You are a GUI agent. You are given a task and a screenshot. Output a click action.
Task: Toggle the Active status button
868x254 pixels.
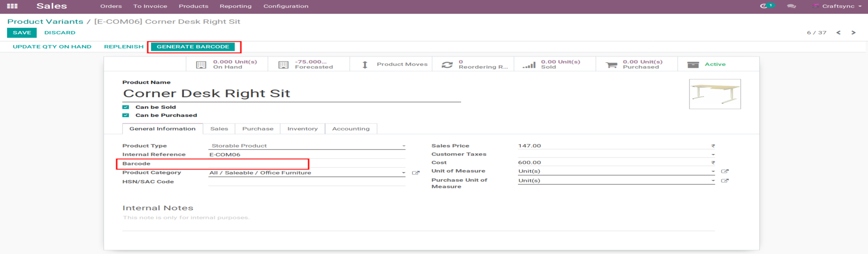(x=706, y=64)
